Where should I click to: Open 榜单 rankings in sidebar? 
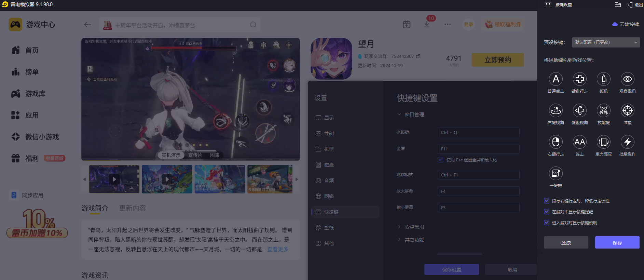25,72
